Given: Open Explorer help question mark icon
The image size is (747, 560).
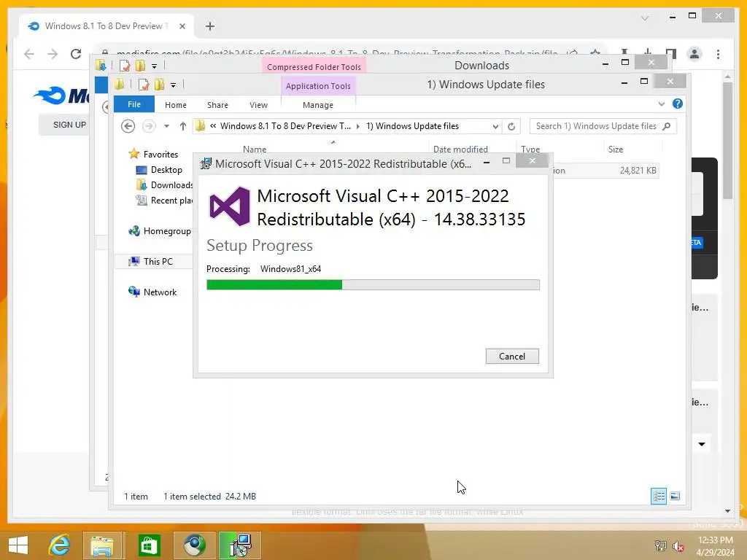Looking at the screenshot, I should (677, 104).
